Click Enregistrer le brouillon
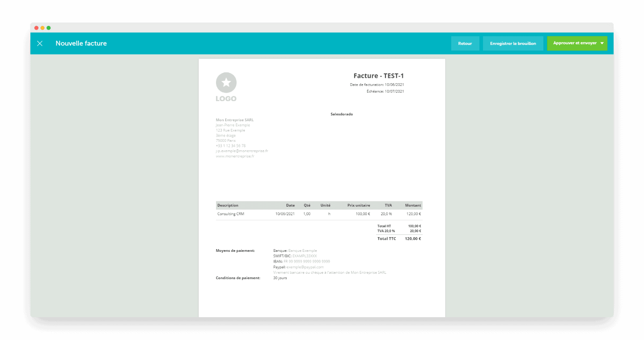The width and height of the screenshot is (644, 340). coord(513,43)
